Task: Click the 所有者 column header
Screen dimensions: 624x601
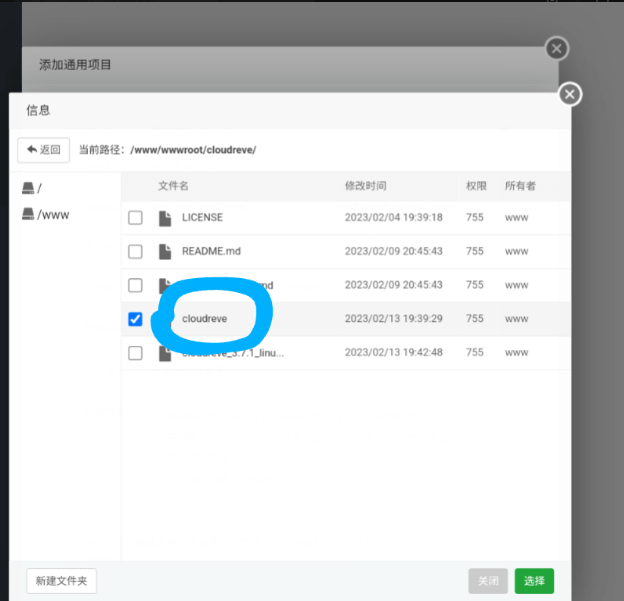Action: 520,186
